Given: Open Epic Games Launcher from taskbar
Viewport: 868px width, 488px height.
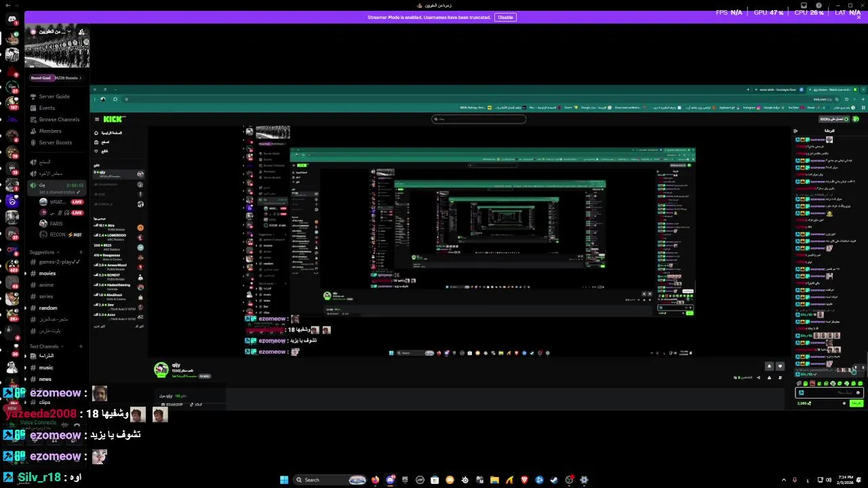Looking at the screenshot, I should tap(405, 480).
